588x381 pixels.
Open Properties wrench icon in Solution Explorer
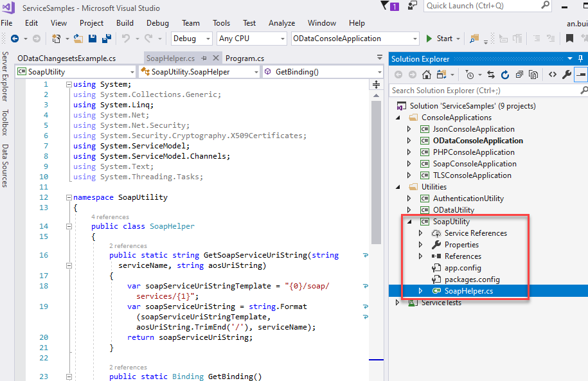tap(567, 75)
